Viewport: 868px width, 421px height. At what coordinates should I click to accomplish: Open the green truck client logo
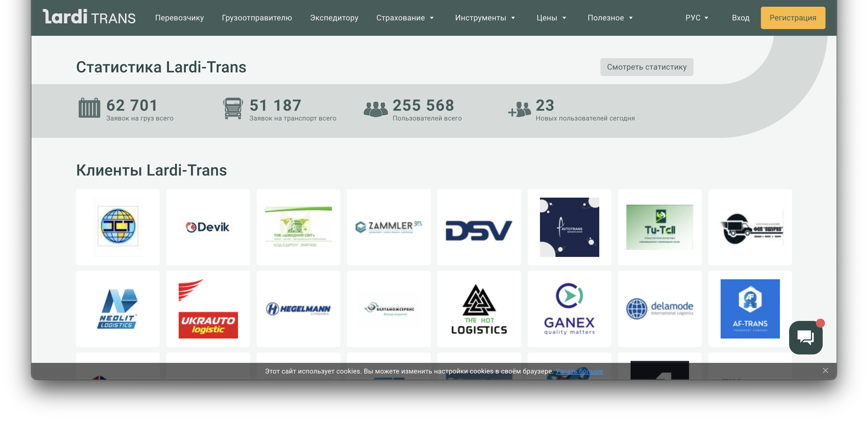coord(298,227)
